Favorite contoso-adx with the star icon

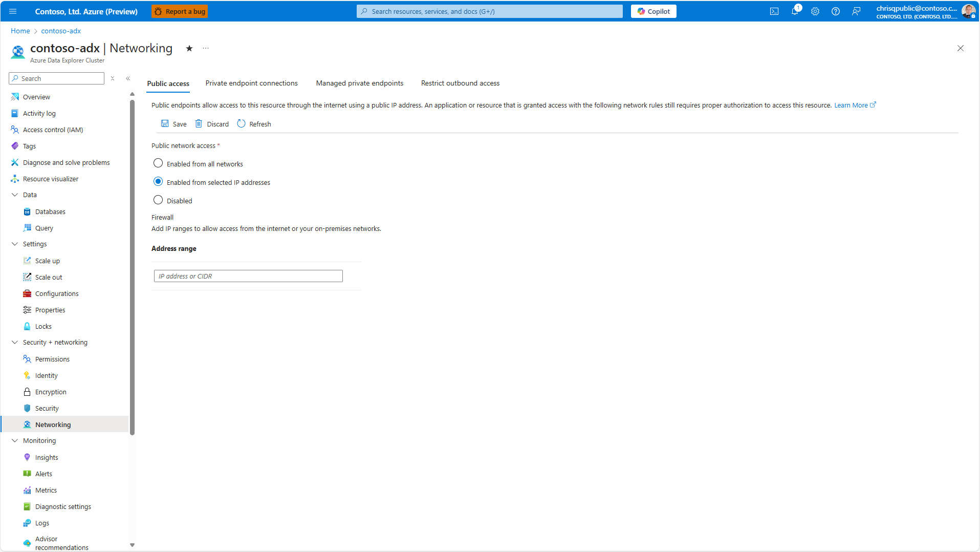coord(189,48)
